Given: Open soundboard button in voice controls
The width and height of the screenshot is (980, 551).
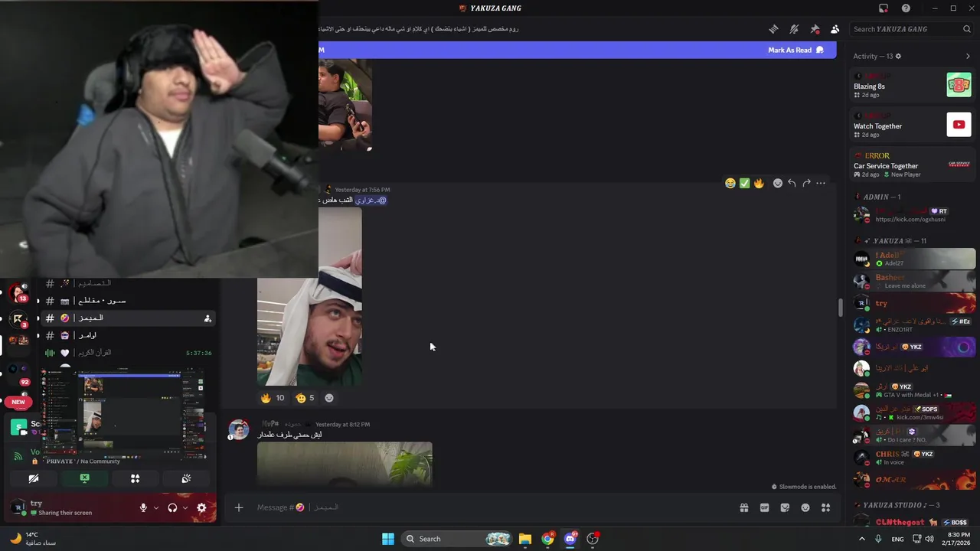Looking at the screenshot, I should pos(186,478).
